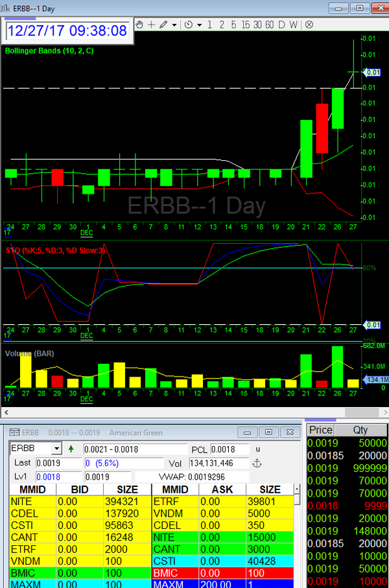Screen dimensions: 389x588
Task: Click the Price column header
Action: click(x=320, y=430)
